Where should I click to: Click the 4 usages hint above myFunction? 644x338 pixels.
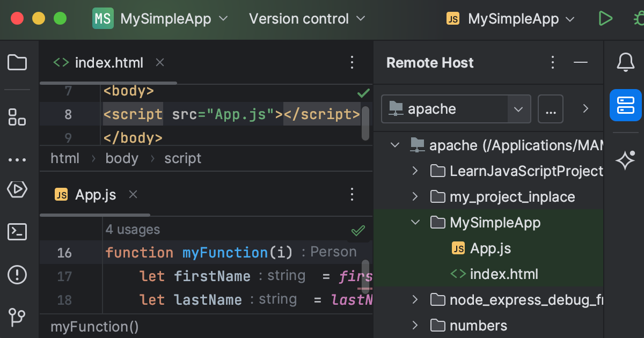coord(132,229)
